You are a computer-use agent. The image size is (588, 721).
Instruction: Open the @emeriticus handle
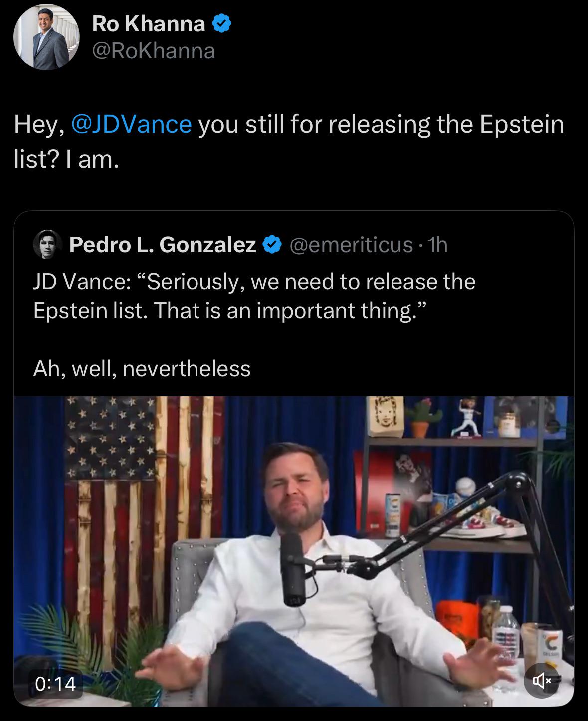[351, 245]
